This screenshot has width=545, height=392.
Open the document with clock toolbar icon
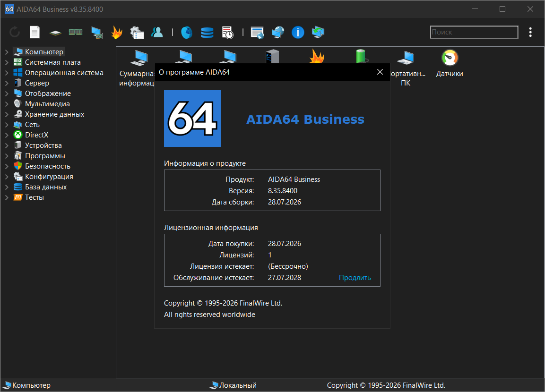click(228, 33)
